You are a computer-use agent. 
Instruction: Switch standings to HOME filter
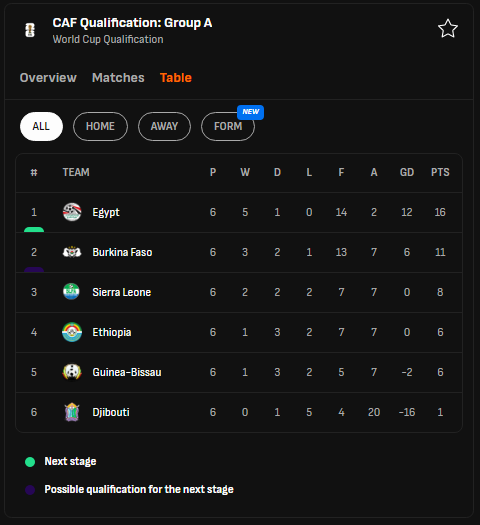[100, 126]
